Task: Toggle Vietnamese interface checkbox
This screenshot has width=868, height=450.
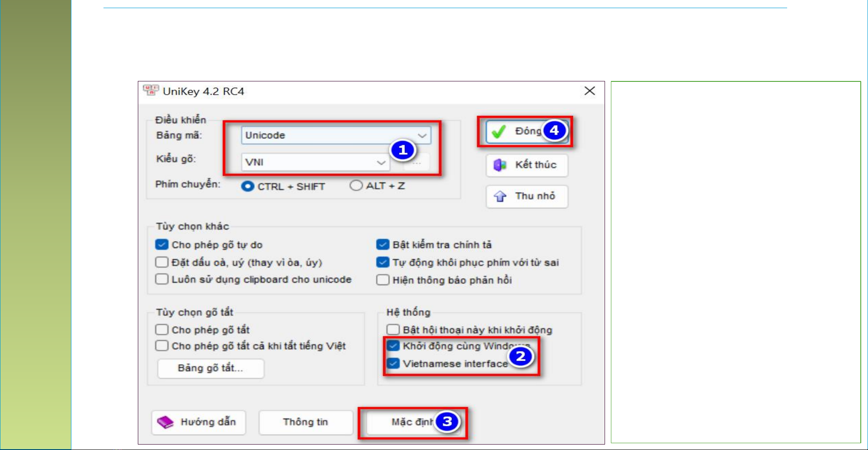Action: [x=393, y=363]
